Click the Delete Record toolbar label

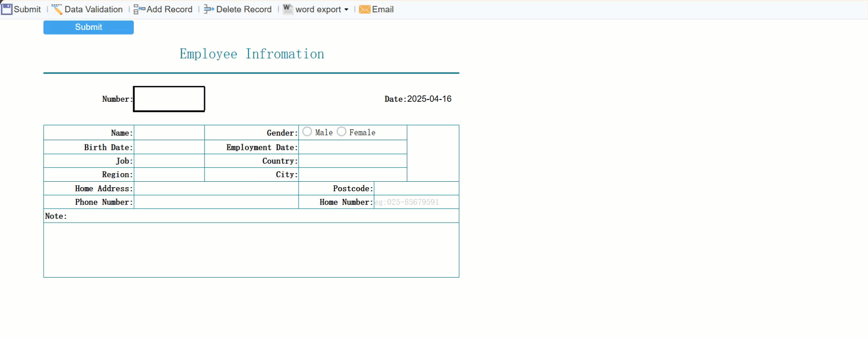tap(244, 10)
